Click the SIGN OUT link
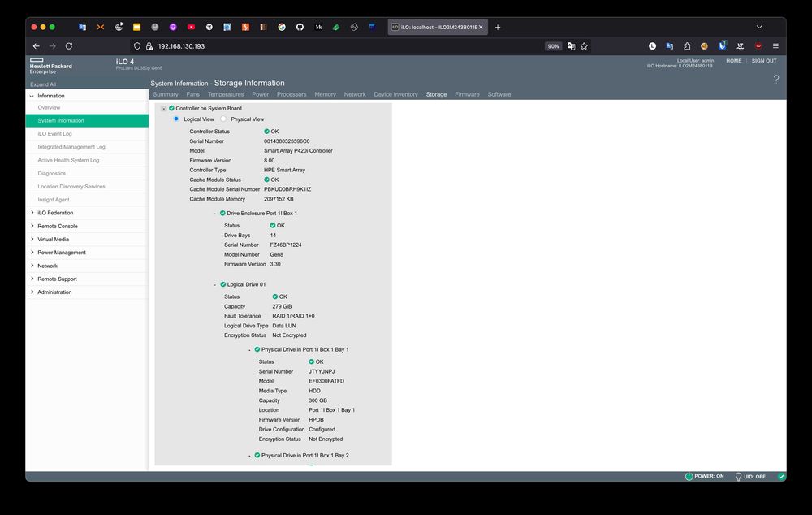812x515 pixels. click(x=764, y=61)
